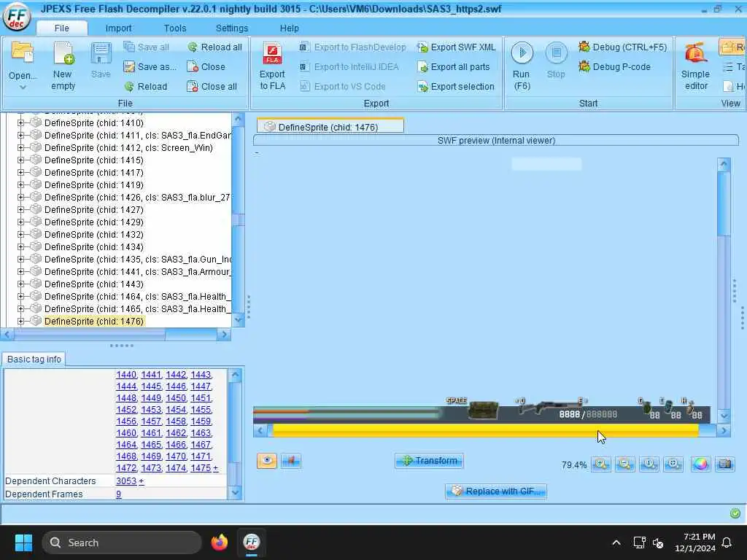
Task: Click the zoom out magnifier icon
Action: coord(625,464)
